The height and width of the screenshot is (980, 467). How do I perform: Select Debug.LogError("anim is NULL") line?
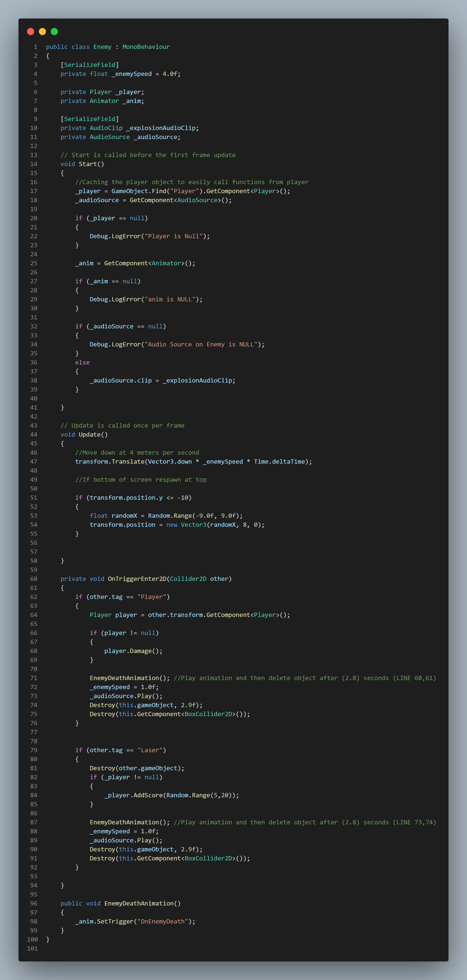click(x=146, y=299)
